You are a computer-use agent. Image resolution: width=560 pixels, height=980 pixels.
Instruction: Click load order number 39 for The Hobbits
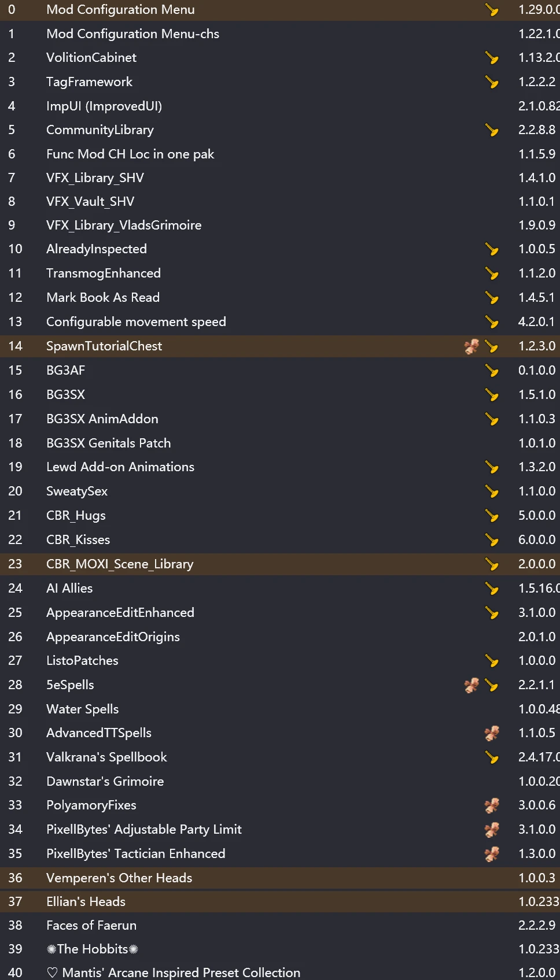(x=15, y=949)
